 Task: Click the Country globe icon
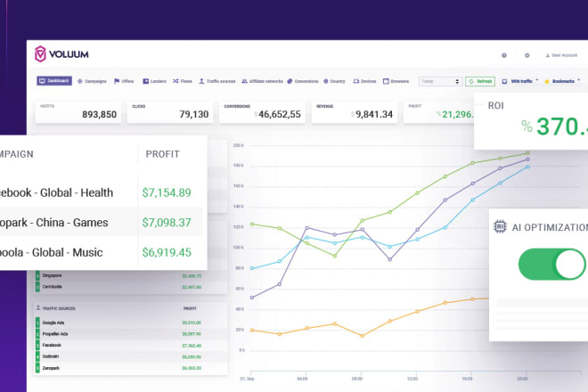(x=326, y=81)
